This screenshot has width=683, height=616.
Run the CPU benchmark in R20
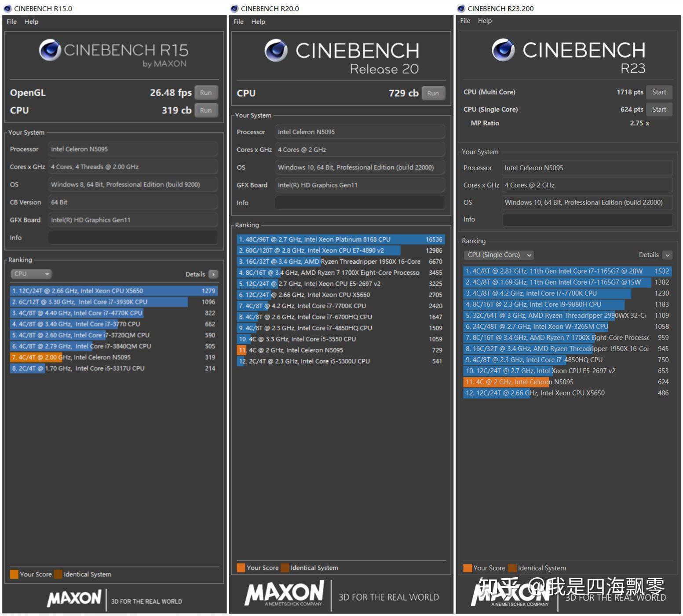(x=433, y=93)
